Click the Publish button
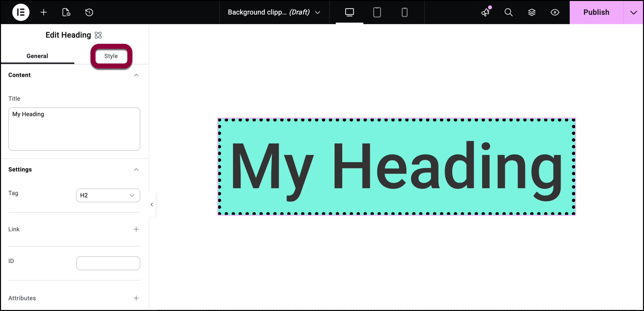The width and height of the screenshot is (644, 311). click(596, 12)
